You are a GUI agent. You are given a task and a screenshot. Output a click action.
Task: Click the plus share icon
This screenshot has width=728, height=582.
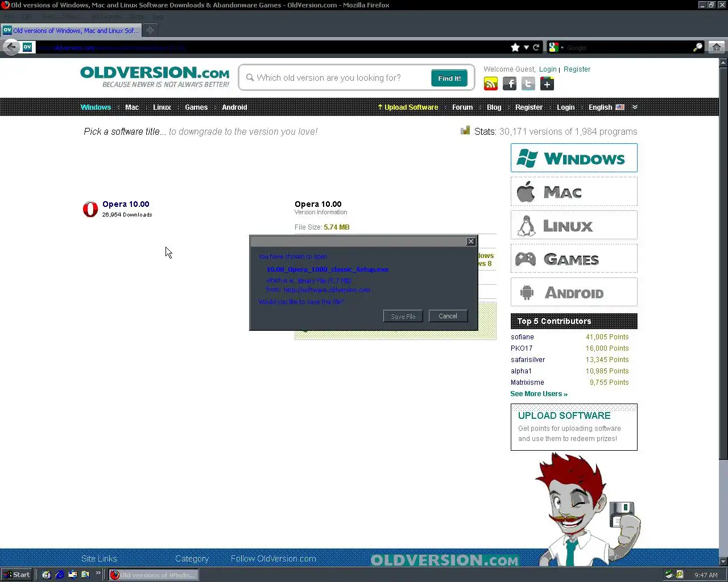click(547, 84)
